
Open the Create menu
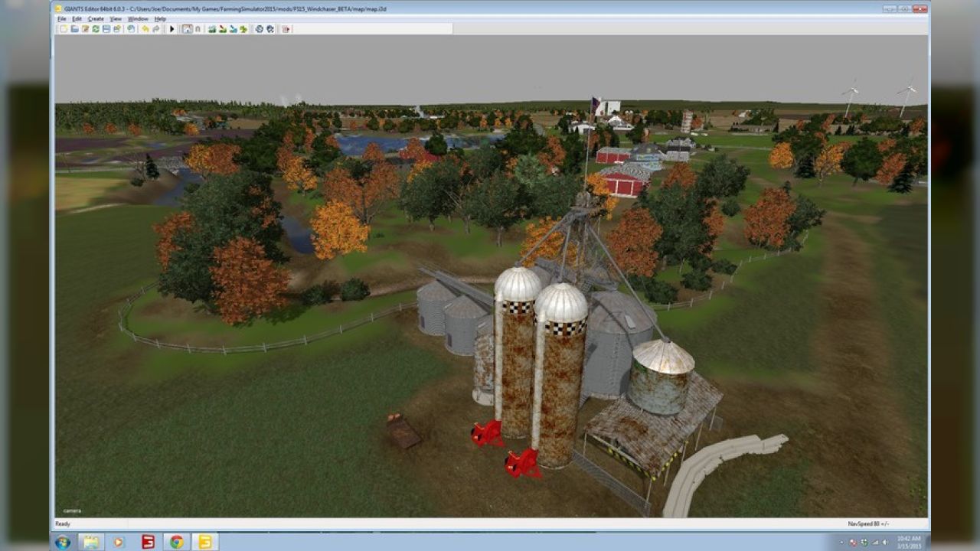96,18
